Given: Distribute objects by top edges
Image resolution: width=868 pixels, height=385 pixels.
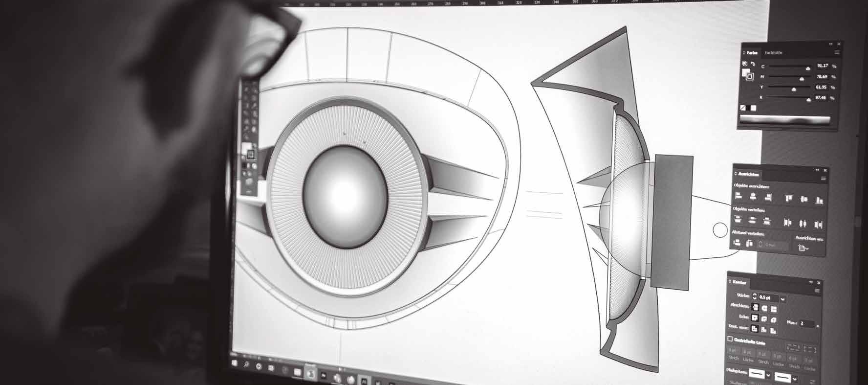Looking at the screenshot, I should click(738, 219).
